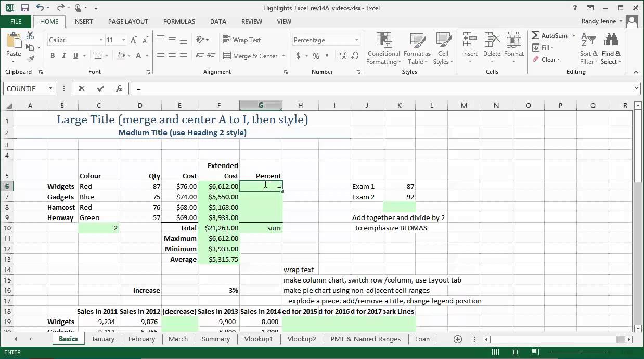The height and width of the screenshot is (359, 644).
Task: Save the workbook from Quick Access Toolbar
Action: coord(25,8)
